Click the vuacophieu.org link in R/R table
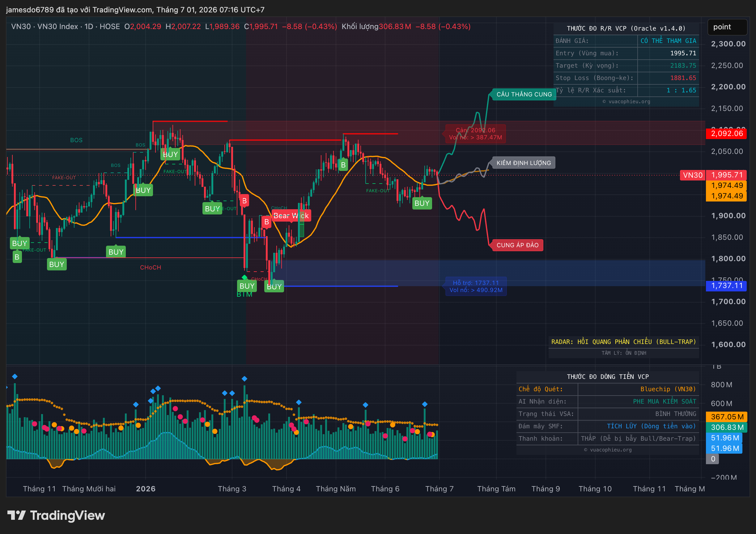 coord(626,101)
